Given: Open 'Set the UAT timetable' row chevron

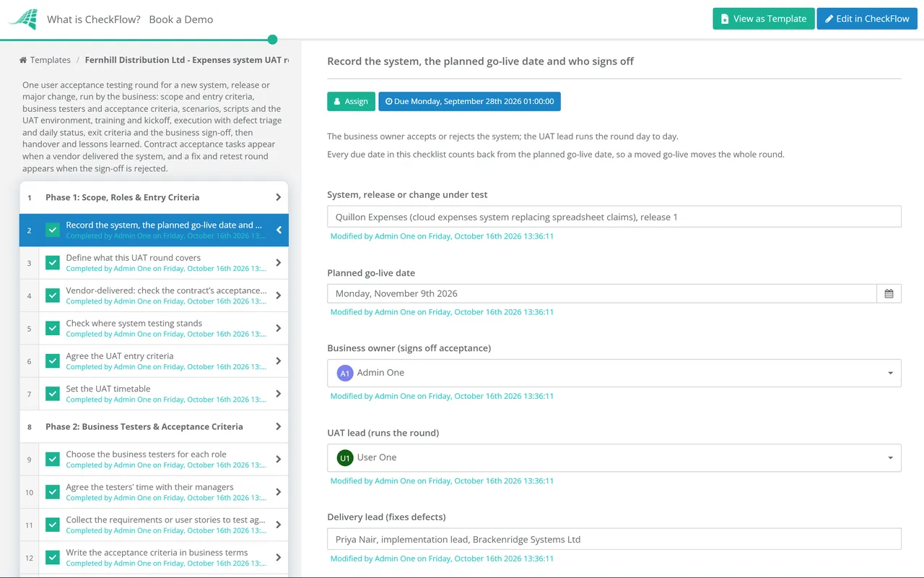Looking at the screenshot, I should [x=279, y=394].
